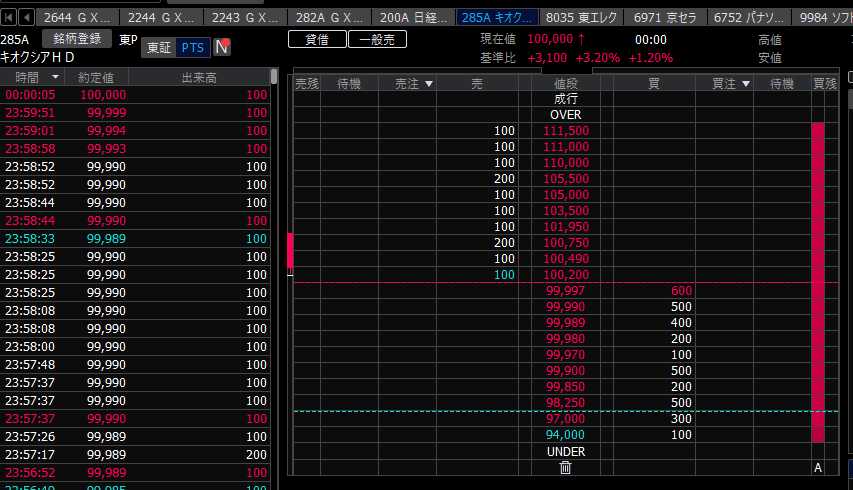853x490 pixels.
Task: Select the PTS market toggle
Action: click(x=193, y=48)
